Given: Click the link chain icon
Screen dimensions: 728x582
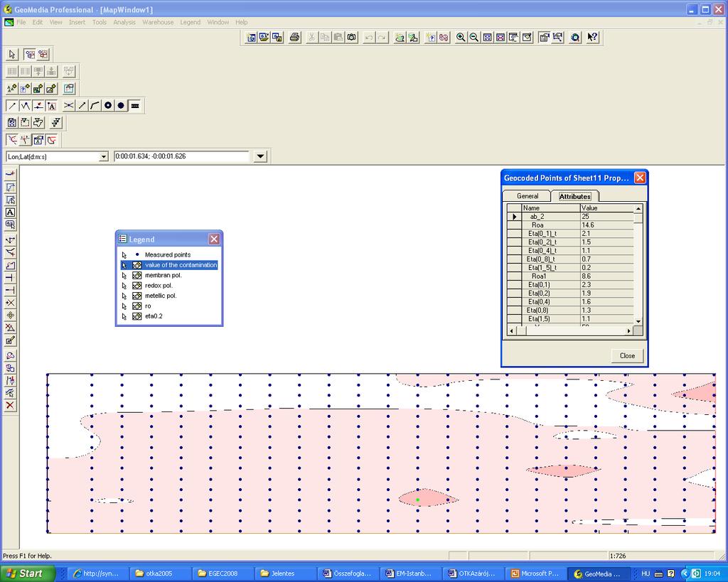Looking at the screenshot, I should 444,38.
